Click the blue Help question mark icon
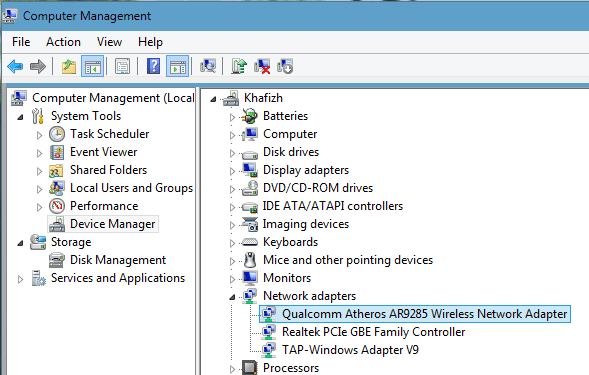Screen dimensions: 589x375 pyautogui.click(x=153, y=66)
